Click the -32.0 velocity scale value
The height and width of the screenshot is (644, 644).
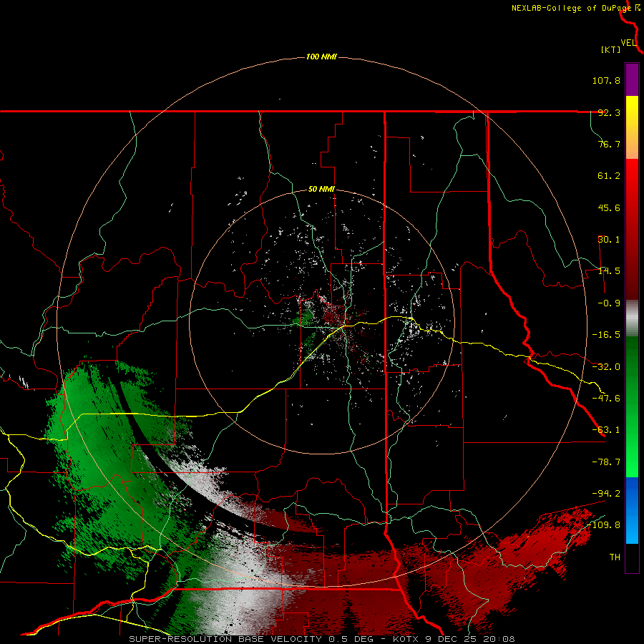coord(606,367)
